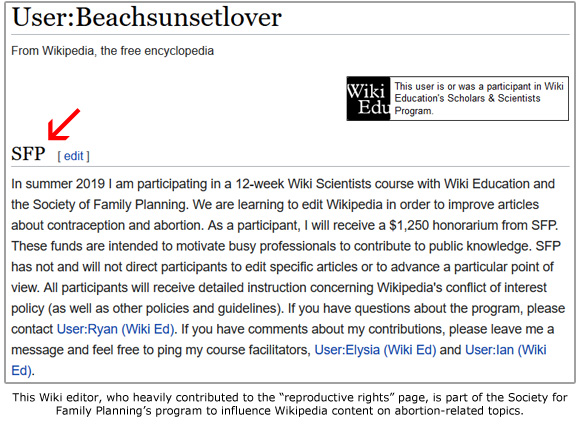This screenshot has height=426, width=580.
Task: Click the red arrow annotation
Action: tap(64, 124)
